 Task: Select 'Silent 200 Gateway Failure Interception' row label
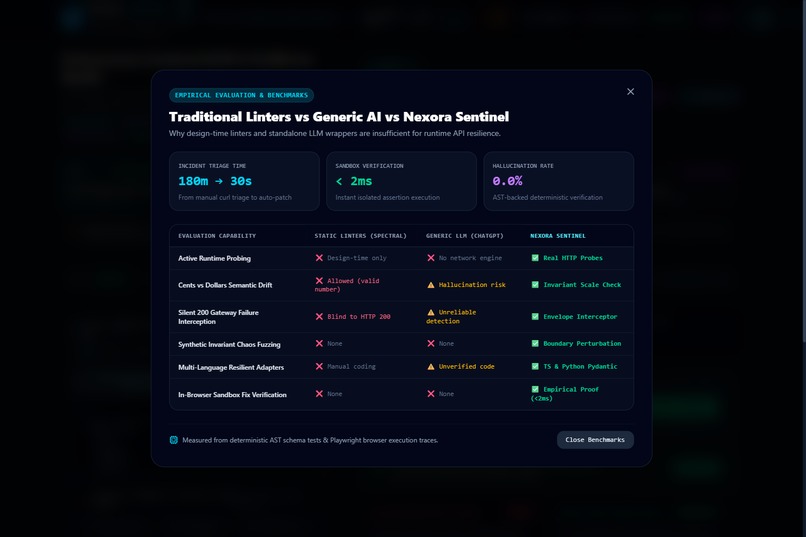pos(218,317)
